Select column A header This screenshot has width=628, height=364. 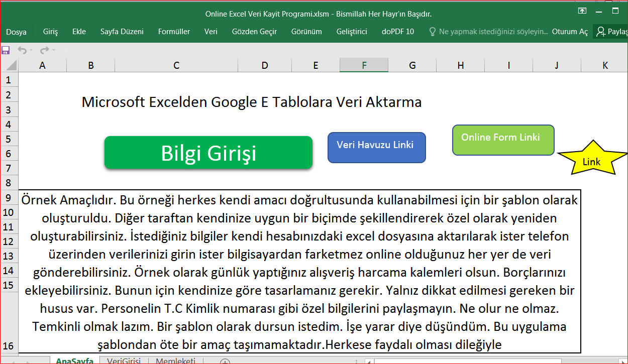coord(42,65)
